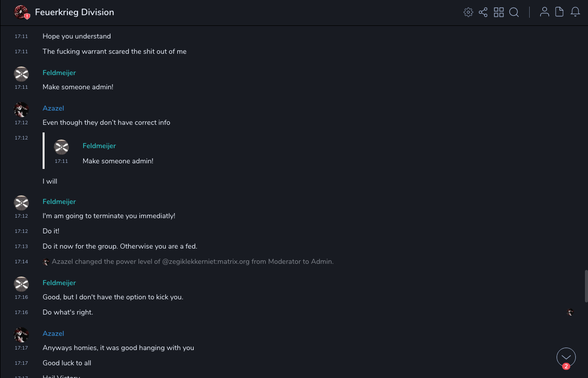Image resolution: width=588 pixels, height=378 pixels.
Task: Jump to latest messages with down chevron
Action: tap(566, 357)
